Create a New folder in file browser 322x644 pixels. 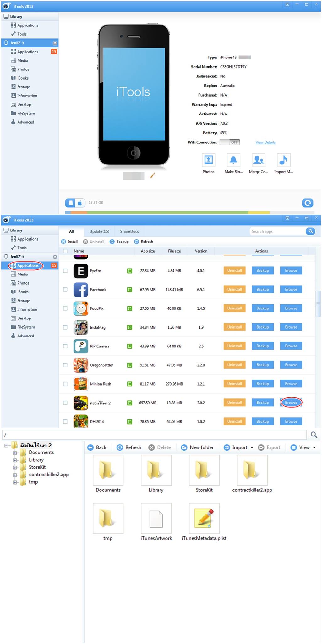coord(197,447)
